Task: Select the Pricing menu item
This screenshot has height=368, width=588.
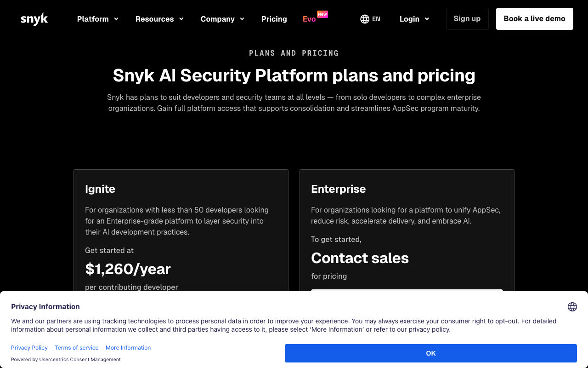Action: [x=274, y=19]
